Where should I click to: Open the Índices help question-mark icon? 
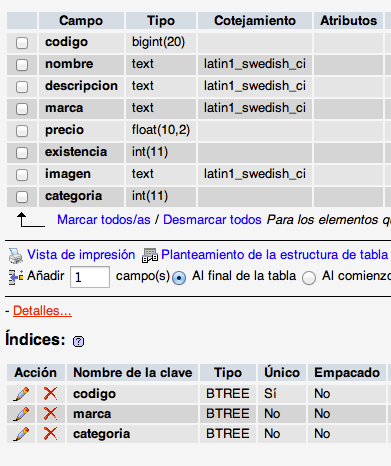(78, 341)
